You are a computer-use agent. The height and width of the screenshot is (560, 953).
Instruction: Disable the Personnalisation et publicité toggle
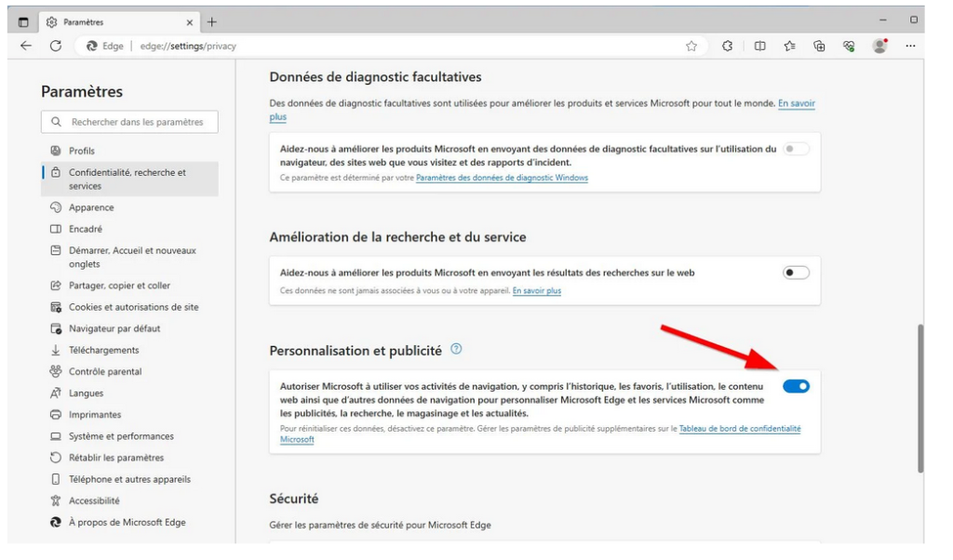pyautogui.click(x=796, y=384)
